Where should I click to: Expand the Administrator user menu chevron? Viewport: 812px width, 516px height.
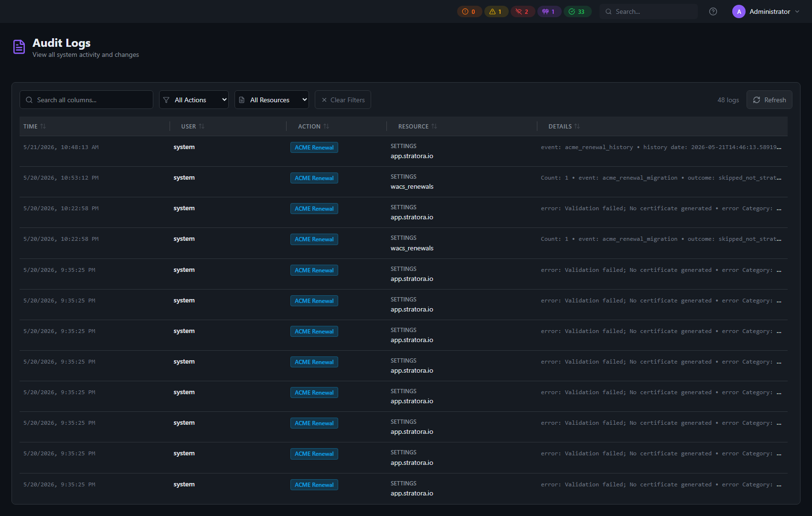(797, 11)
